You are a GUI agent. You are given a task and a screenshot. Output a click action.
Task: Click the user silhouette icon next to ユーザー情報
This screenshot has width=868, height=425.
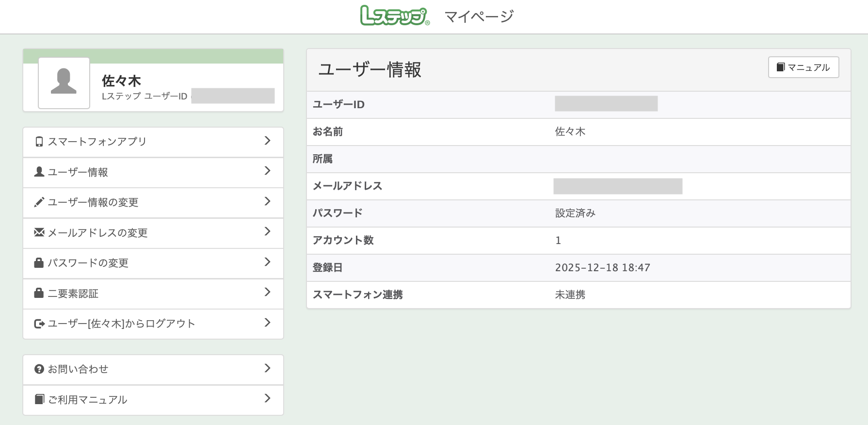click(x=39, y=171)
